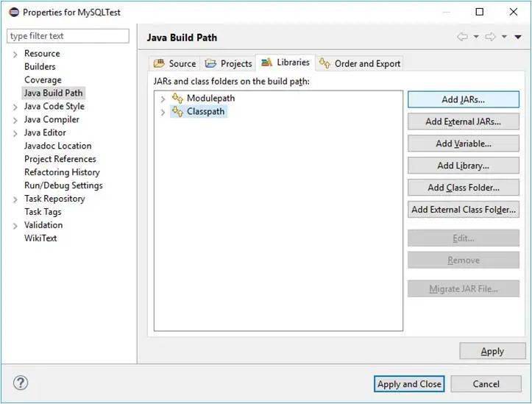Select Javadoc Location entry
532x404 pixels.
(x=57, y=146)
